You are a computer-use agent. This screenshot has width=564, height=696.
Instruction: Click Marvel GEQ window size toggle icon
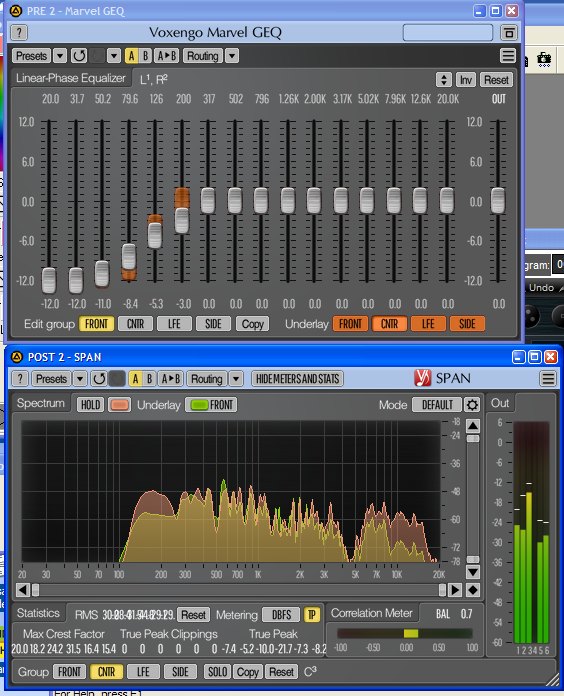click(x=509, y=32)
